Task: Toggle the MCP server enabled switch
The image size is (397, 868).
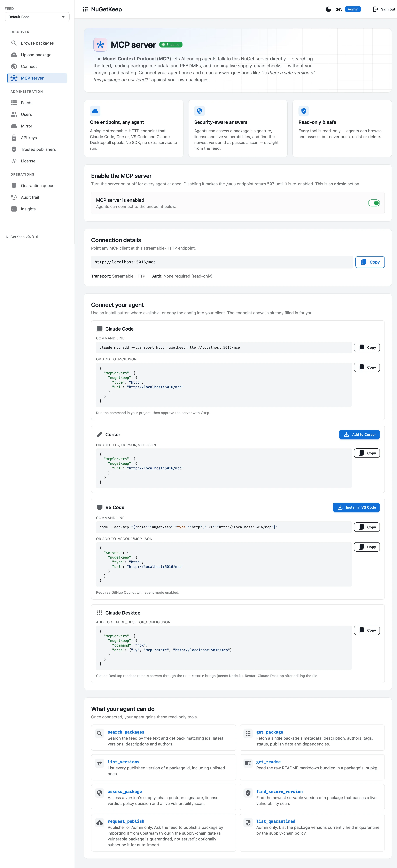Action: (x=374, y=203)
